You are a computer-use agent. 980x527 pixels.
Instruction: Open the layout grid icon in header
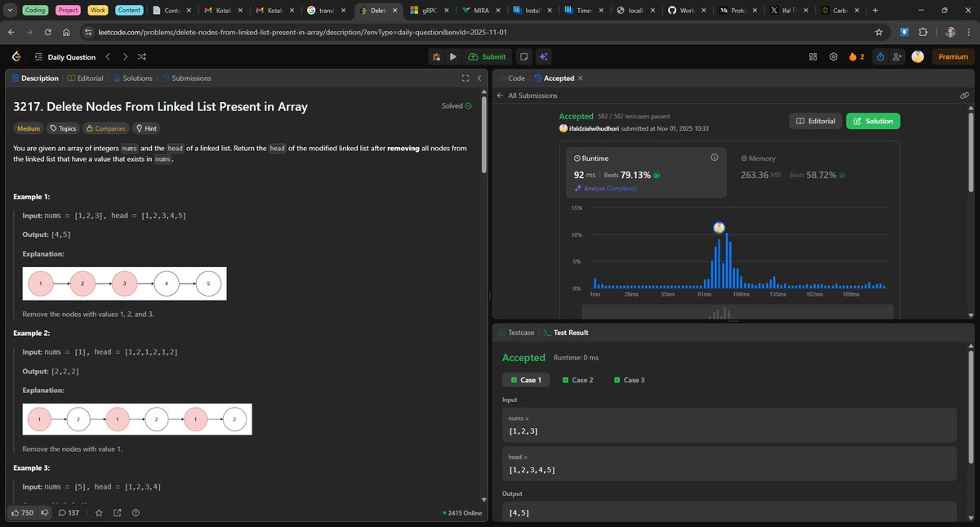[x=813, y=57]
